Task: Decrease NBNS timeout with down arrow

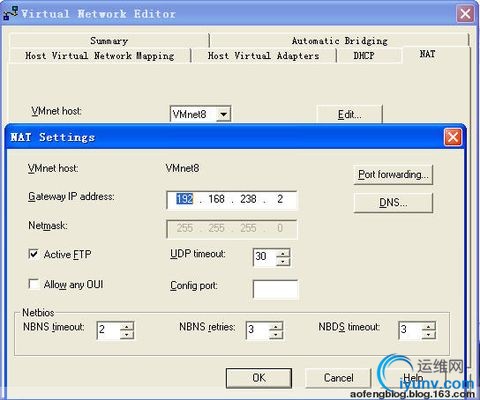Action: [127, 335]
